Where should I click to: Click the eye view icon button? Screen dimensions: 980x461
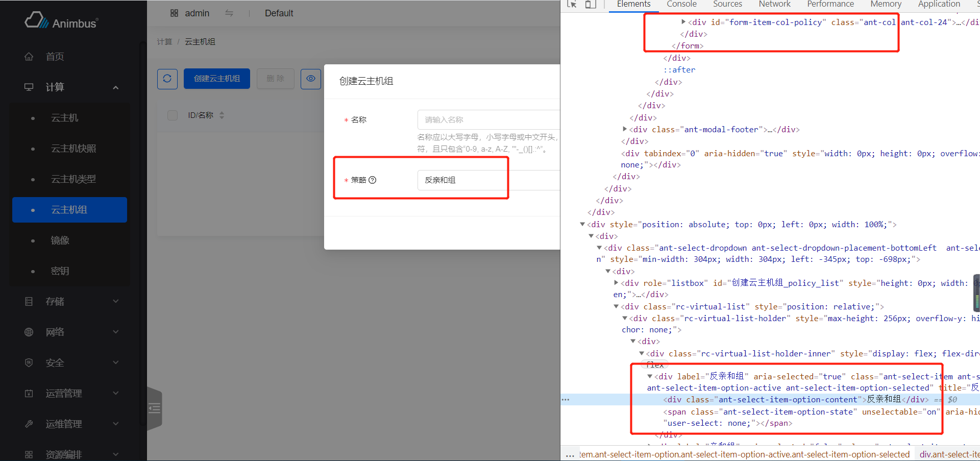point(310,79)
